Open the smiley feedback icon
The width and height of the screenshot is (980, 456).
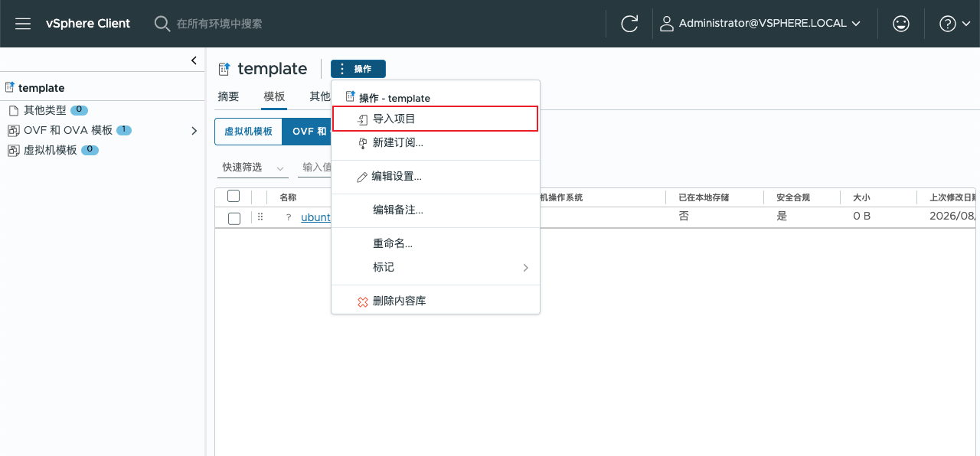[x=901, y=24]
